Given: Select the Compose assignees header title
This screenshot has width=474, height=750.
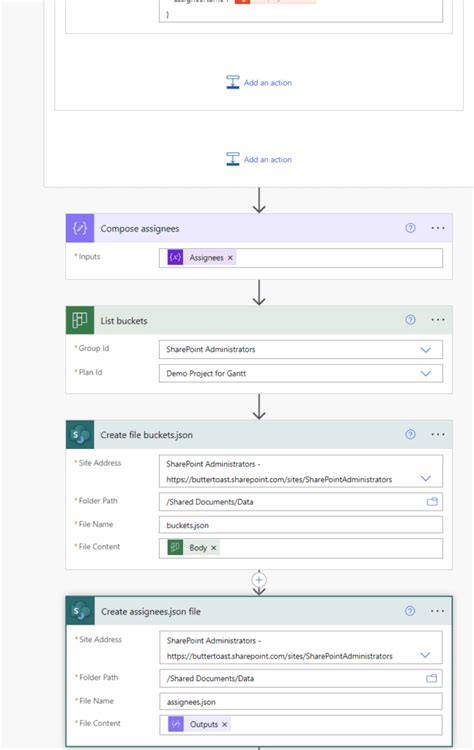Looking at the screenshot, I should [x=140, y=229].
